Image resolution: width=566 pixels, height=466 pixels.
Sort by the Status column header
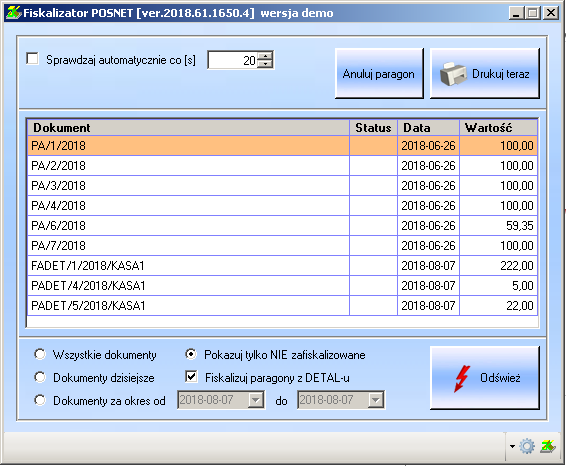click(373, 128)
